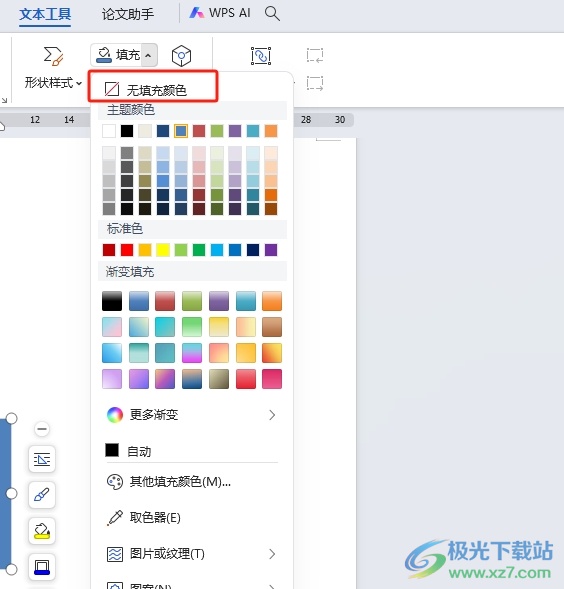This screenshot has height=589, width=564.
Task: Pick the black theme color swatch
Action: pos(127,131)
